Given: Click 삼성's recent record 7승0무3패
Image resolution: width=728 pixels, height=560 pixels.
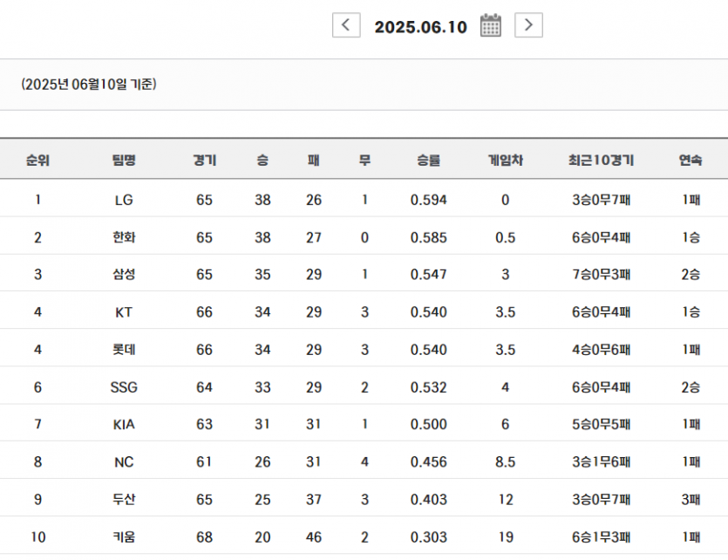Looking at the screenshot, I should pyautogui.click(x=602, y=275).
